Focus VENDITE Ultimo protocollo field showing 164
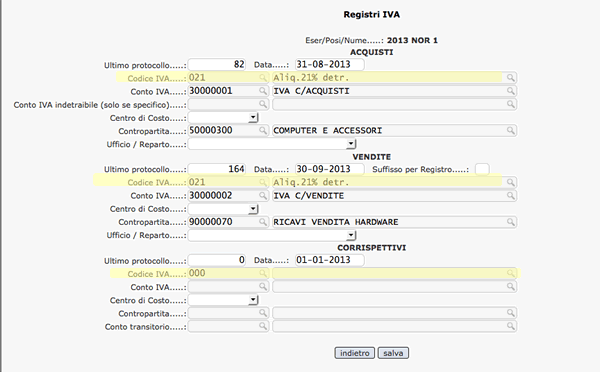 click(217, 169)
